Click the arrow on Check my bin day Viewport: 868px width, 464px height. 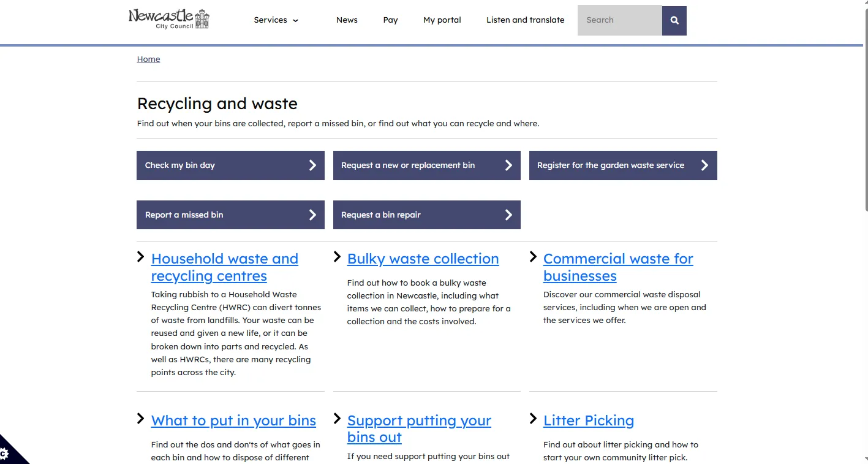point(312,165)
